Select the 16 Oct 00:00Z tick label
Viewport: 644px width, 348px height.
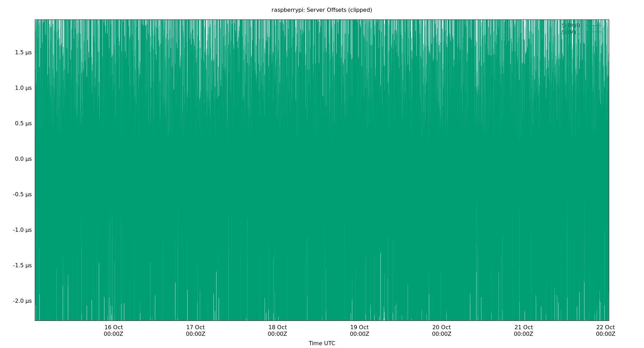(113, 331)
